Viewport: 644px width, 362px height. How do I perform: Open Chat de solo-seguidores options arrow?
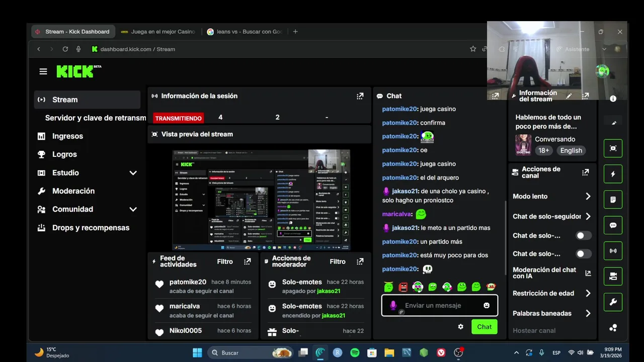(588, 217)
